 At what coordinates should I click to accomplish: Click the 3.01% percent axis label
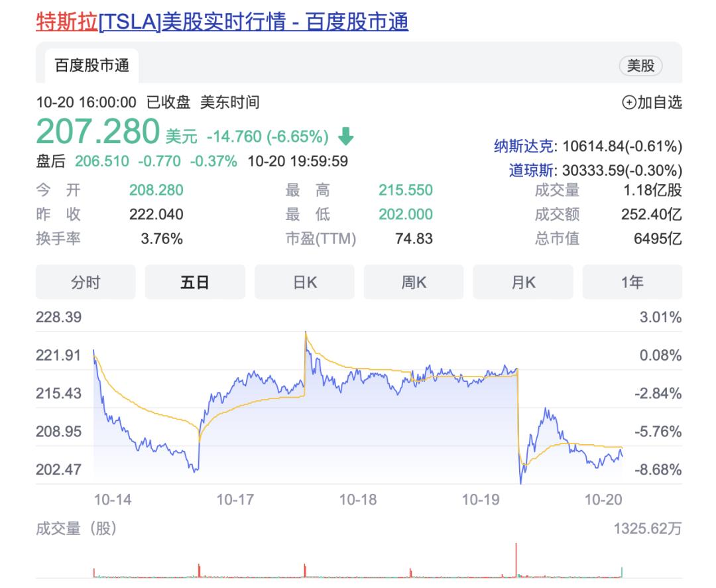point(661,317)
